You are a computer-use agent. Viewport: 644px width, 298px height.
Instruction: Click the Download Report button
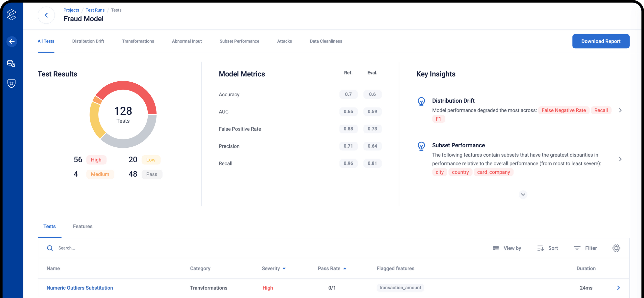601,41
